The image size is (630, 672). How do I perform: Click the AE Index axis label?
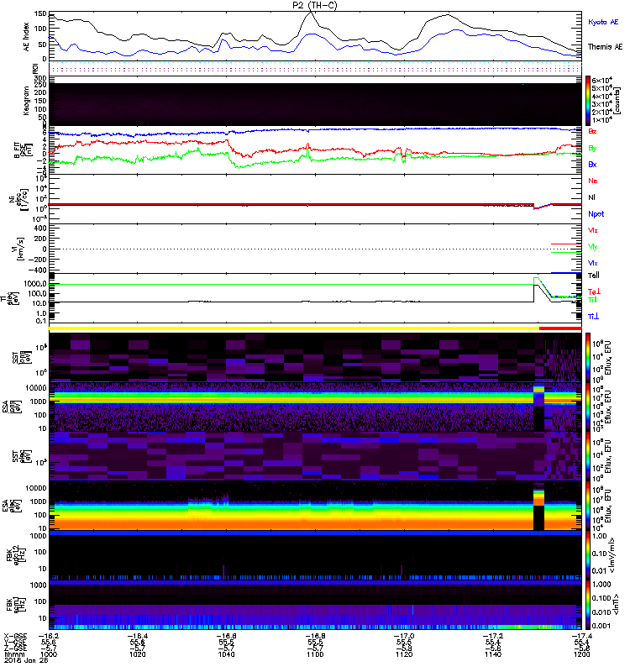point(26,37)
